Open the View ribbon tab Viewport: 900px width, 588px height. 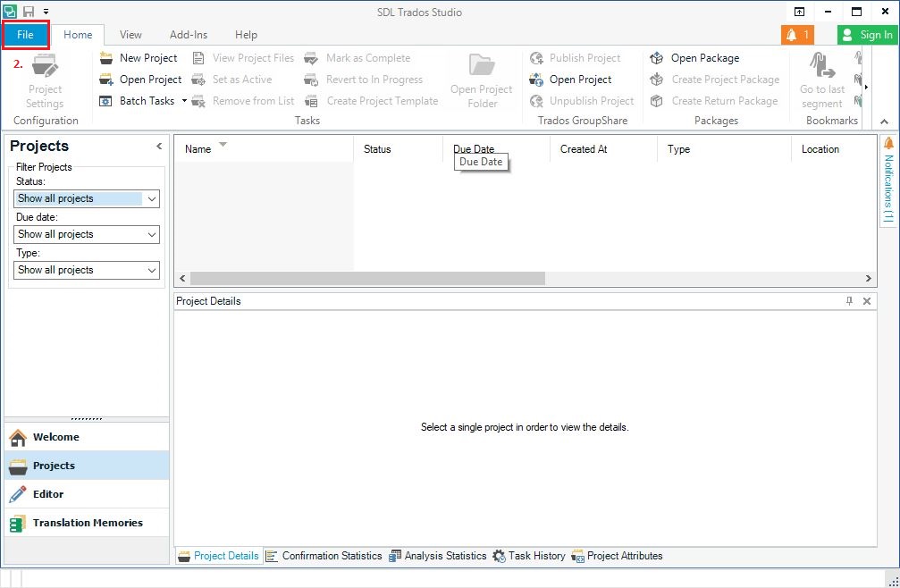pos(130,35)
